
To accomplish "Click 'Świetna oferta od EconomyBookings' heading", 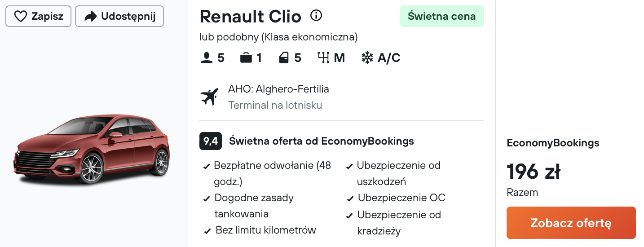I will 322,141.
